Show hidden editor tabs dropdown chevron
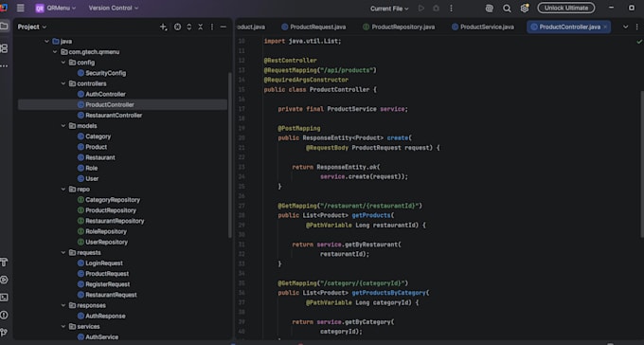Screen dimensions: 644x345 (x=625, y=27)
